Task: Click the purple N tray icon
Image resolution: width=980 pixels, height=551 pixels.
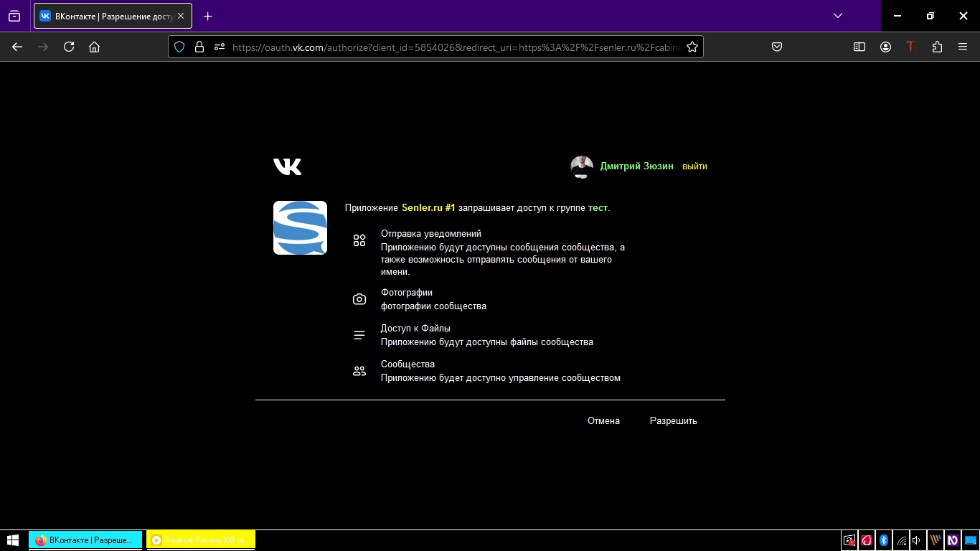Action: click(953, 540)
